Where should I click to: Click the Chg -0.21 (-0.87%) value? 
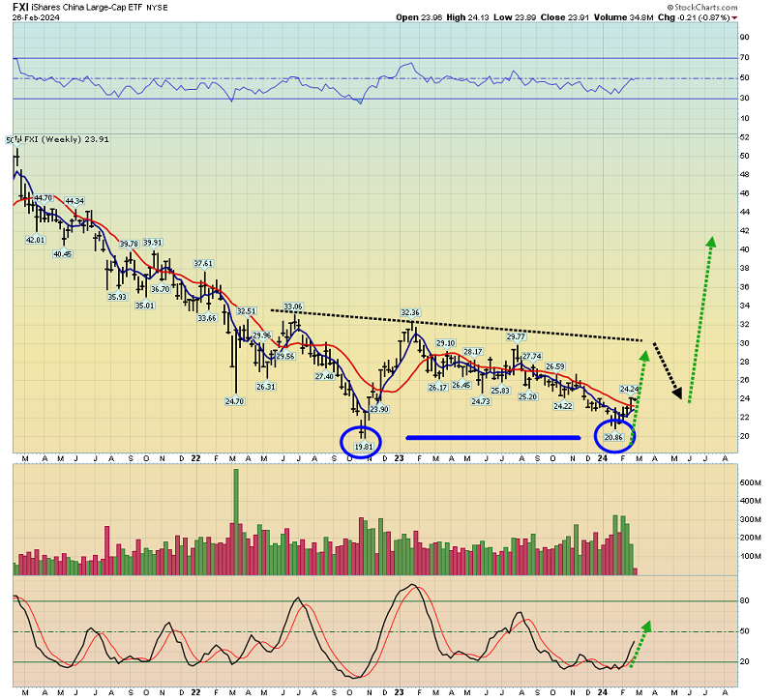[694, 17]
